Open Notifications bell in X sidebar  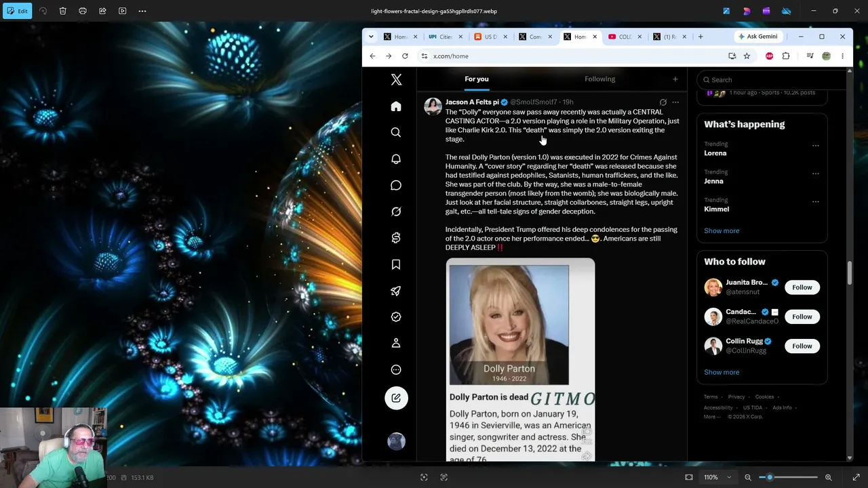click(x=396, y=159)
